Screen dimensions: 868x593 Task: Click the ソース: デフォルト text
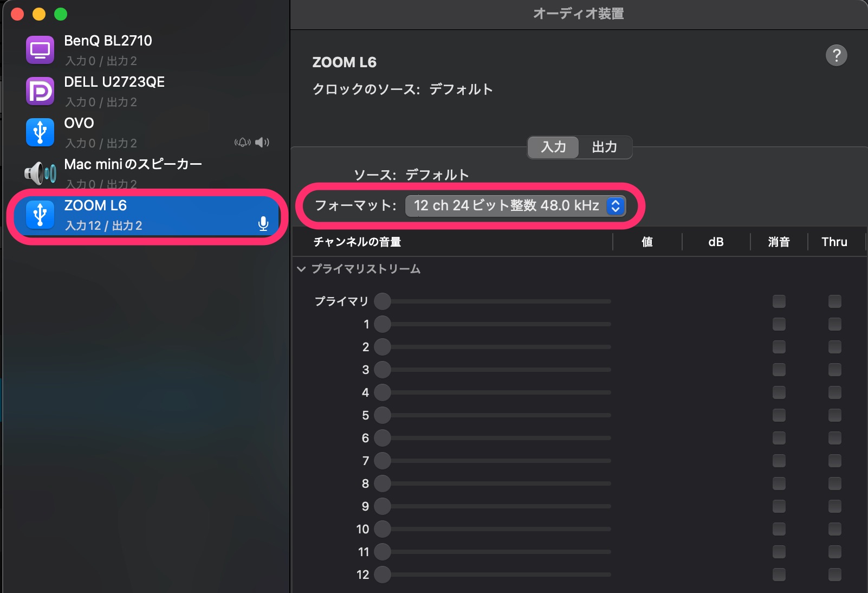[411, 175]
